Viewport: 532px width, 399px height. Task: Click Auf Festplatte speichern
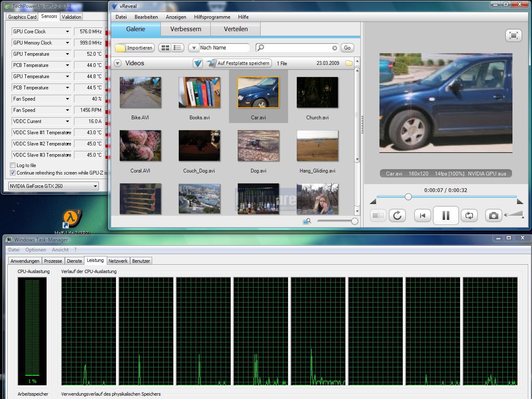(x=239, y=63)
